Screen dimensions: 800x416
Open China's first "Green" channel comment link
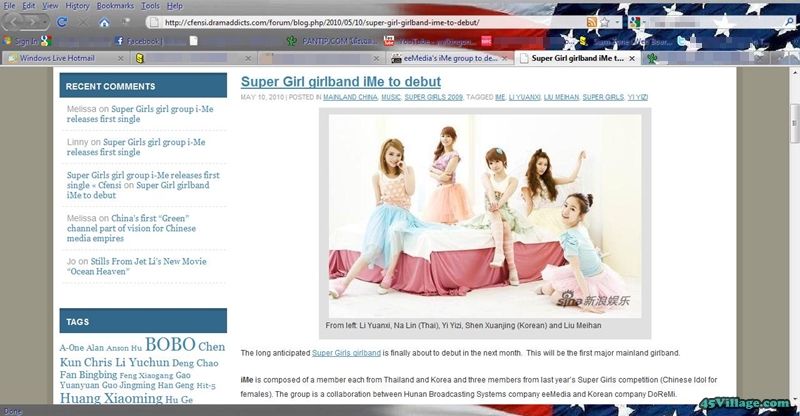click(131, 228)
